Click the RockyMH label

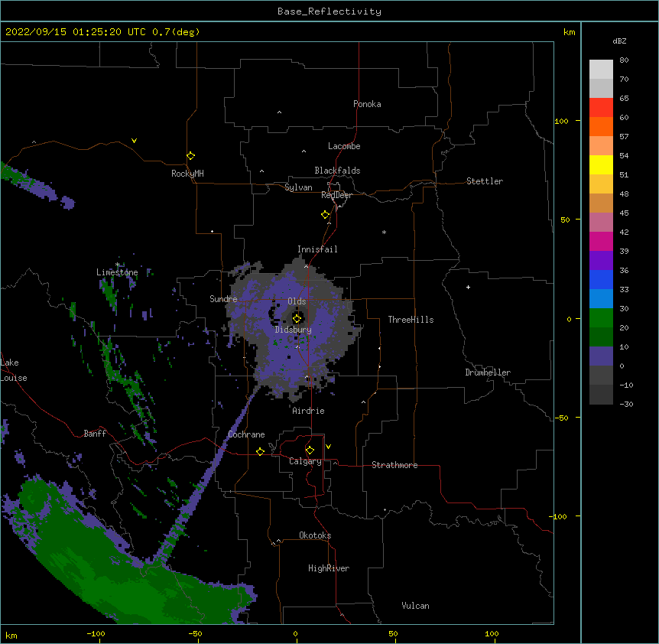(187, 174)
